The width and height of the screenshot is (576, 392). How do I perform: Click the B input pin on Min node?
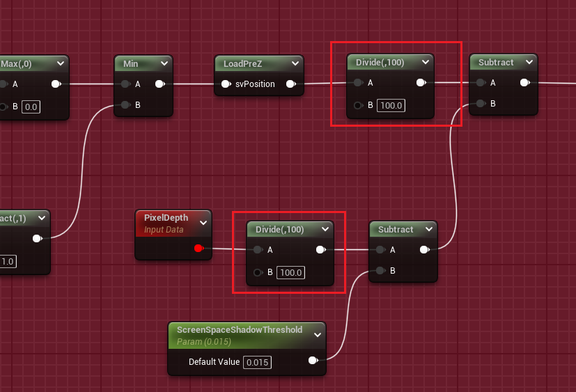click(x=125, y=106)
